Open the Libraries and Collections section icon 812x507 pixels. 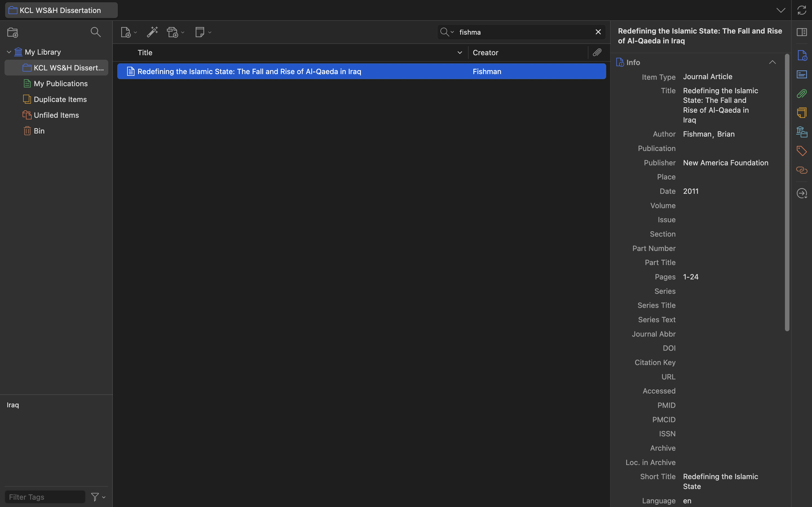(802, 132)
